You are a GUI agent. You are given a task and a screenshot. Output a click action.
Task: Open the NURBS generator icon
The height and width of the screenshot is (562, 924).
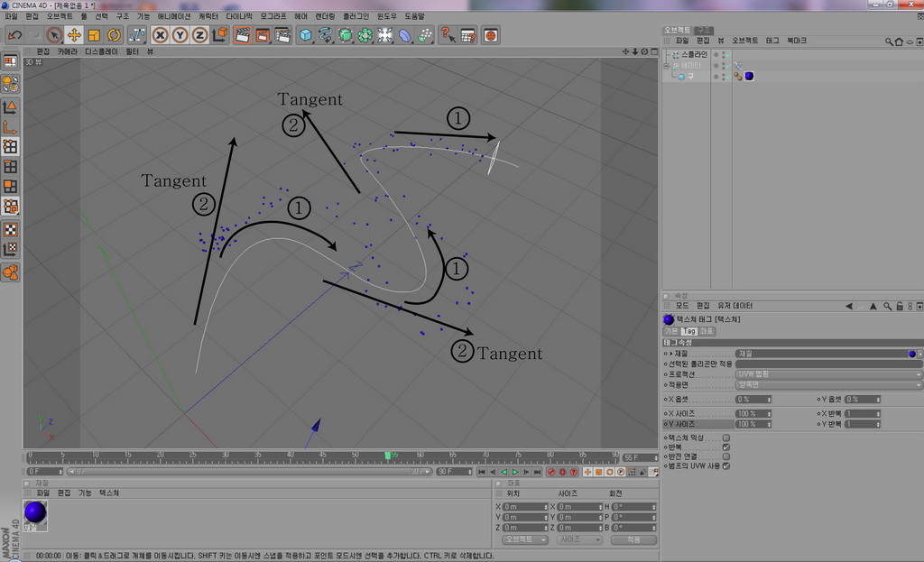click(346, 35)
